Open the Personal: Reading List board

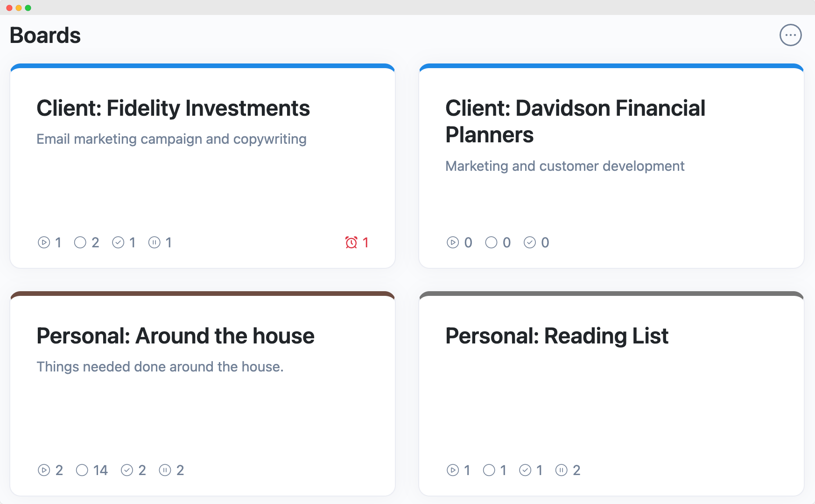557,336
